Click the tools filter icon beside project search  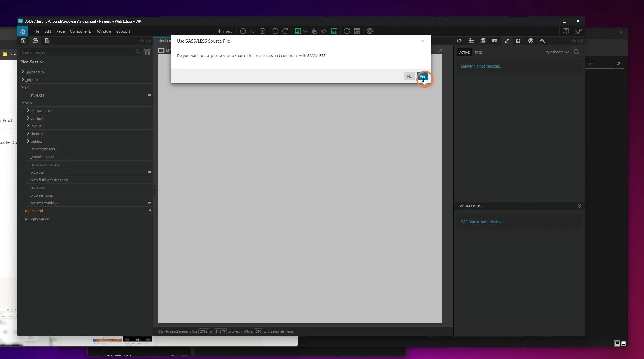tap(147, 52)
